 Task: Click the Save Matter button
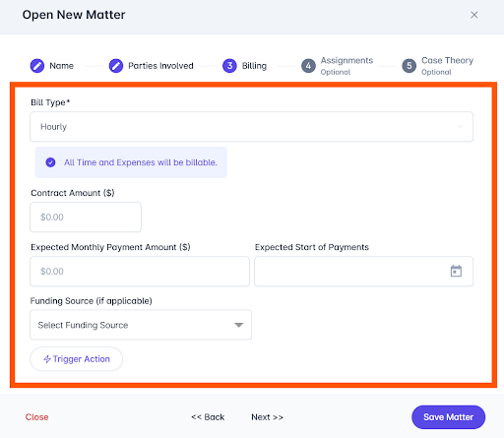click(448, 417)
